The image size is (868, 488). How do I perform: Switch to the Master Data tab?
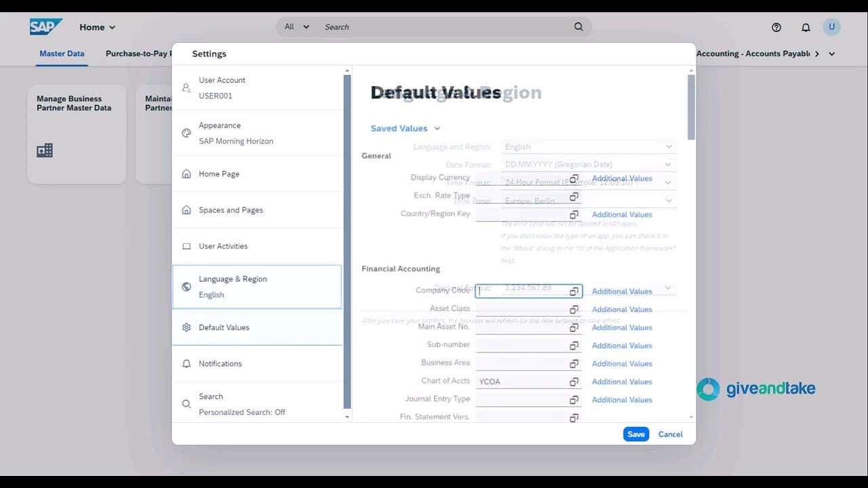pyautogui.click(x=62, y=54)
